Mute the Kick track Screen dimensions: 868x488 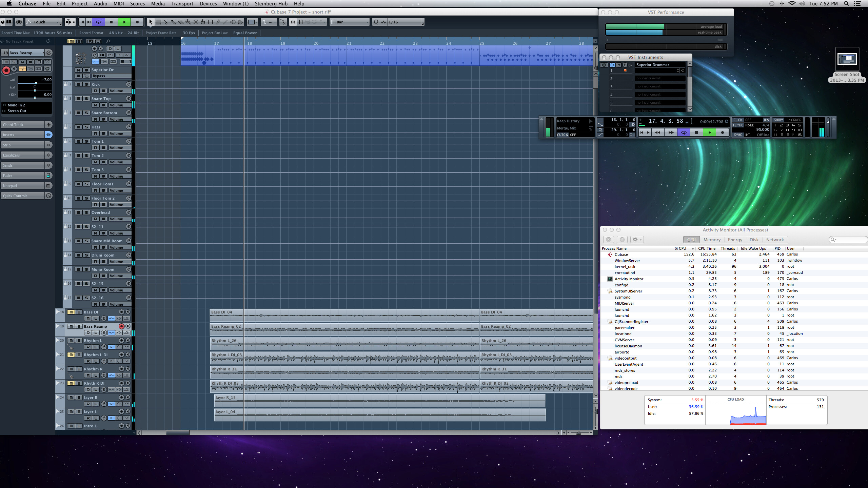click(78, 84)
